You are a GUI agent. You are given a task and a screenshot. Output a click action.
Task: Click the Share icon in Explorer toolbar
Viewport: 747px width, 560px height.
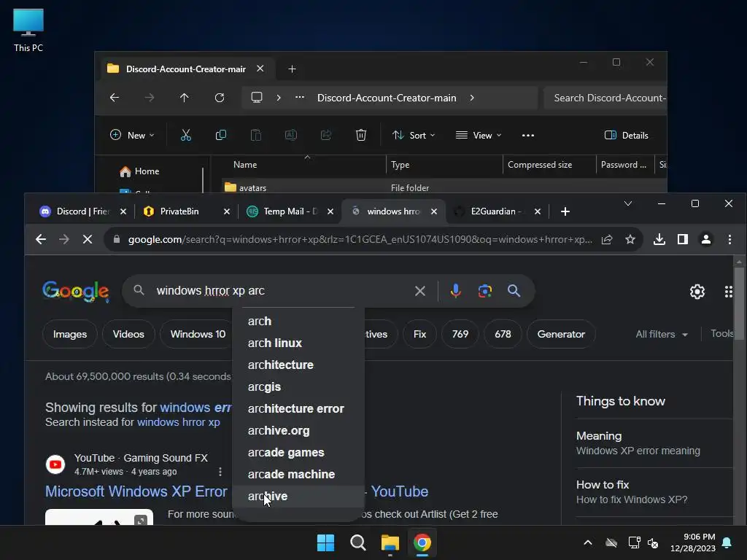(x=326, y=135)
